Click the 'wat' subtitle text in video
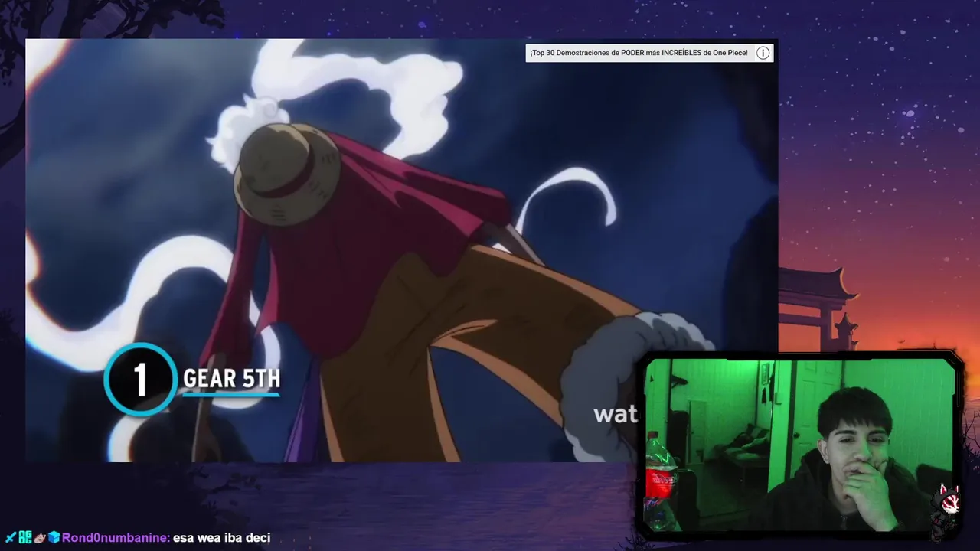 [616, 414]
